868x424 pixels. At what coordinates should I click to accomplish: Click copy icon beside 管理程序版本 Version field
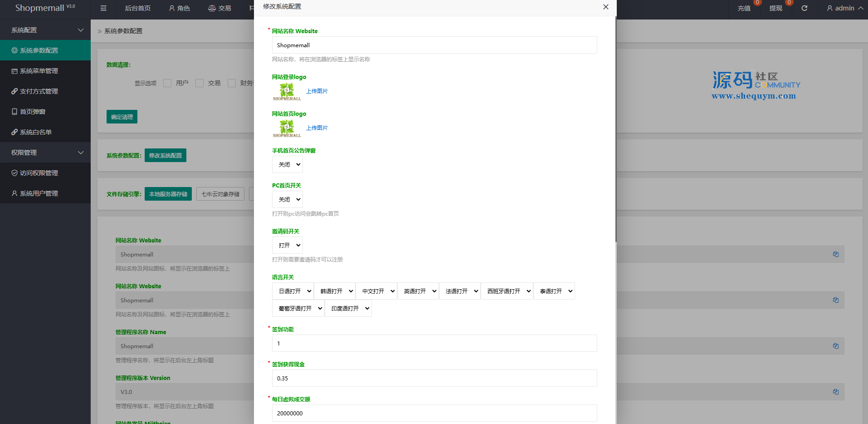coord(835,392)
